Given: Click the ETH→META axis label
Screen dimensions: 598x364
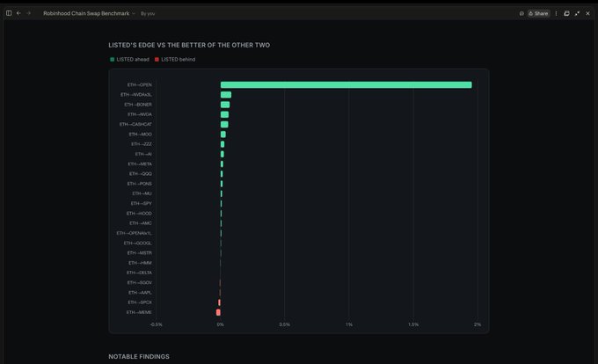Looking at the screenshot, I should pos(140,164).
